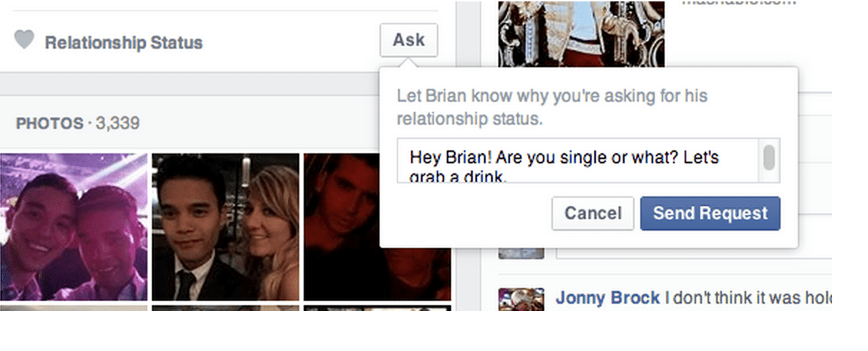Click the message box starting 'Hey Brian!'
This screenshot has width=868, height=351.
point(589,160)
